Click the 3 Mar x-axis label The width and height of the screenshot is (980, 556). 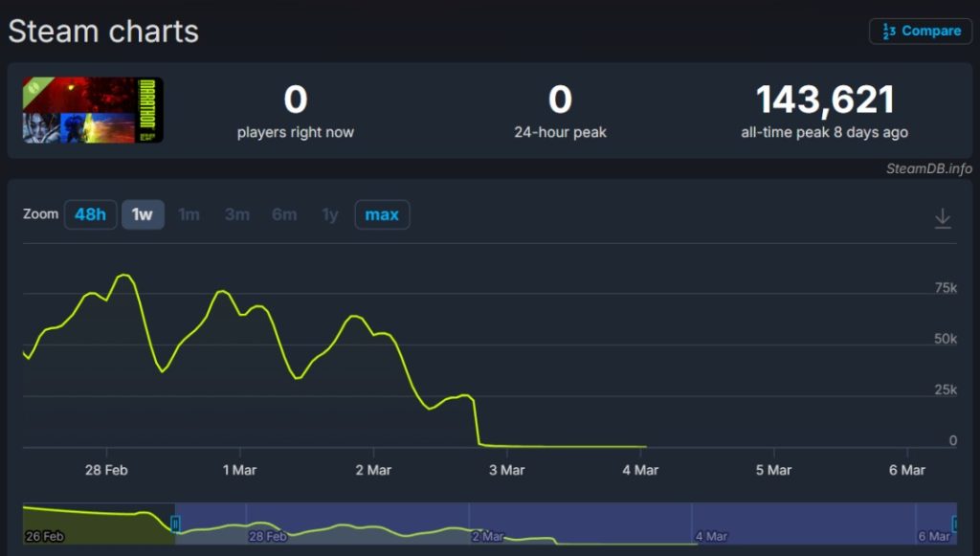coord(506,470)
